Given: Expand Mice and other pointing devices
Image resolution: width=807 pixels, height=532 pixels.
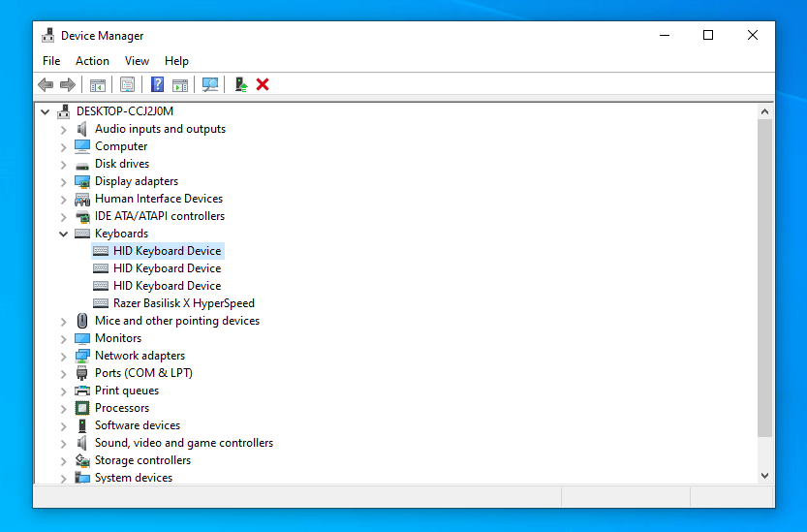Looking at the screenshot, I should [x=63, y=322].
